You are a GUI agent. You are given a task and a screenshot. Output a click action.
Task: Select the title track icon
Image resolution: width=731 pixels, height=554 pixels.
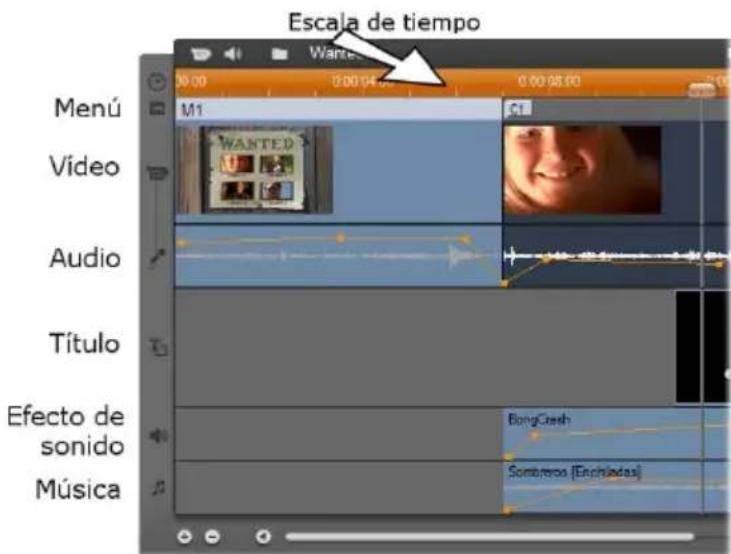159,347
